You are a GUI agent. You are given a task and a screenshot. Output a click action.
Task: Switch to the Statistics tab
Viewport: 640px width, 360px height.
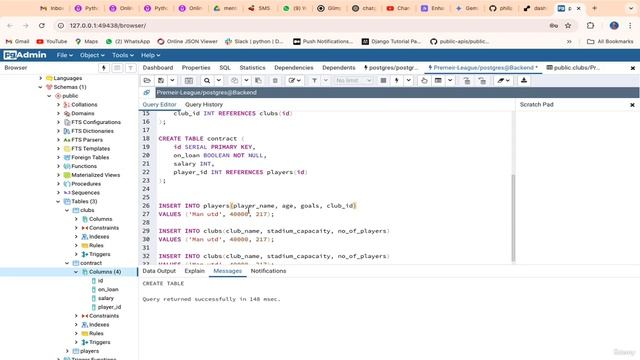tap(252, 68)
